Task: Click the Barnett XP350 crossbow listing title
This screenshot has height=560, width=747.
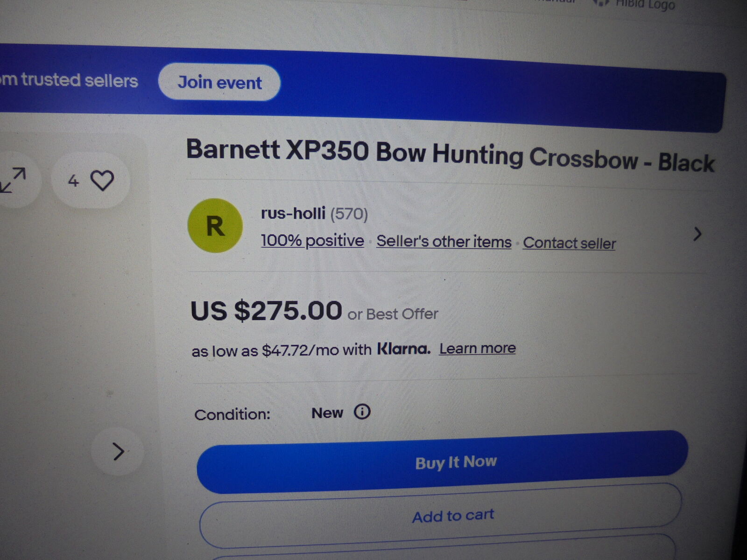Action: click(450, 155)
